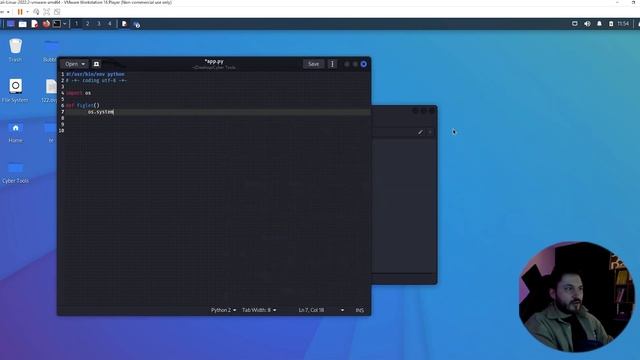Open the Kali applications menu in panel
The image size is (640, 360).
[11, 24]
